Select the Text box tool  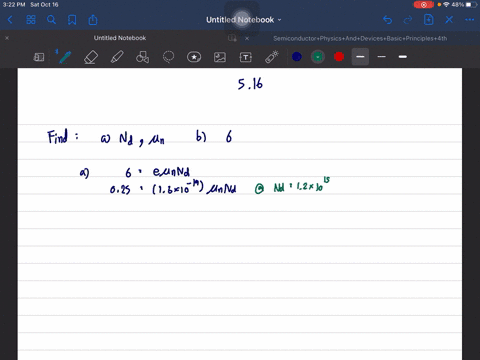click(x=246, y=57)
